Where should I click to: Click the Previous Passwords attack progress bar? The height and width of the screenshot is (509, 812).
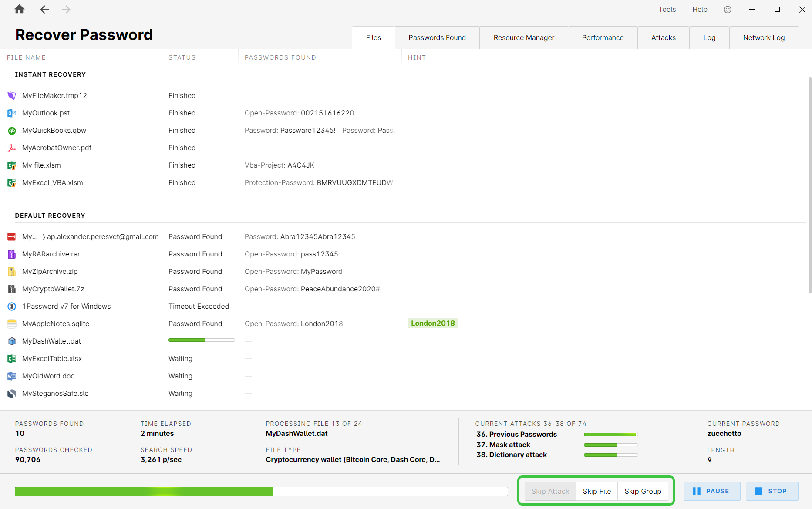[x=611, y=435]
